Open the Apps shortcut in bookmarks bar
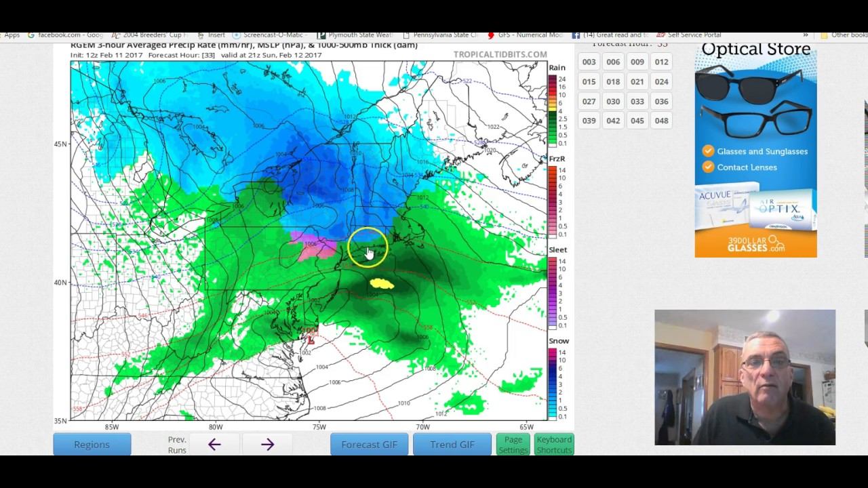This screenshot has width=868, height=488. 12,35
